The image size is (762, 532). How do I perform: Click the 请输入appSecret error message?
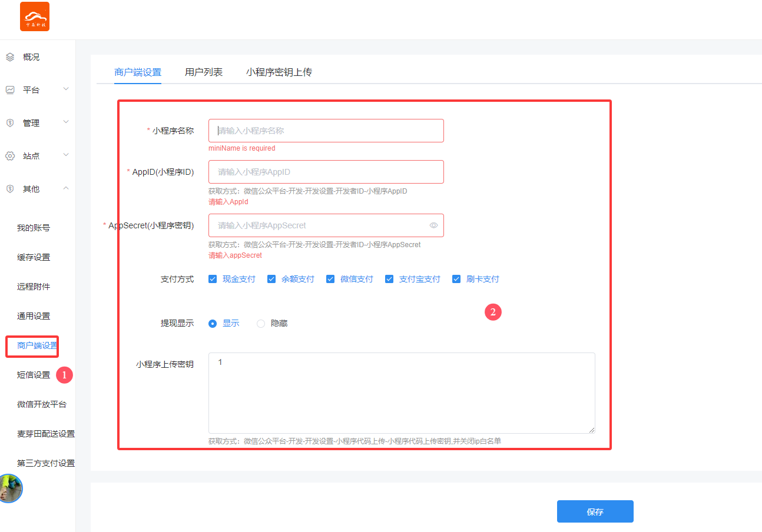coord(235,255)
